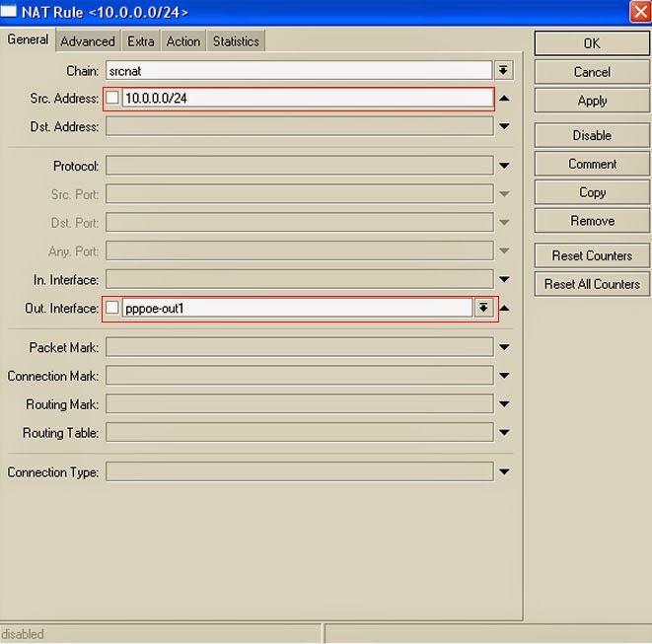The width and height of the screenshot is (652, 644).
Task: Click the Dst. Address empty field
Action: click(300, 126)
